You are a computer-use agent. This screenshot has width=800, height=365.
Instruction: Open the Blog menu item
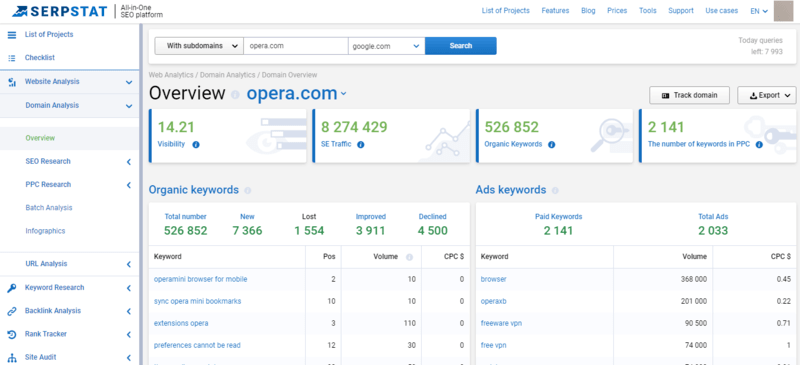[588, 11]
